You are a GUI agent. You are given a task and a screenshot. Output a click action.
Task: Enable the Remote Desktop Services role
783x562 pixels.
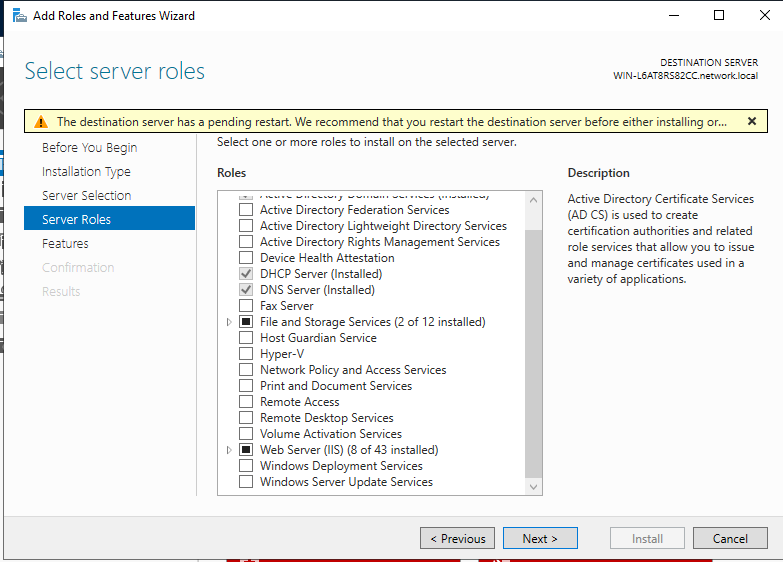click(x=246, y=418)
